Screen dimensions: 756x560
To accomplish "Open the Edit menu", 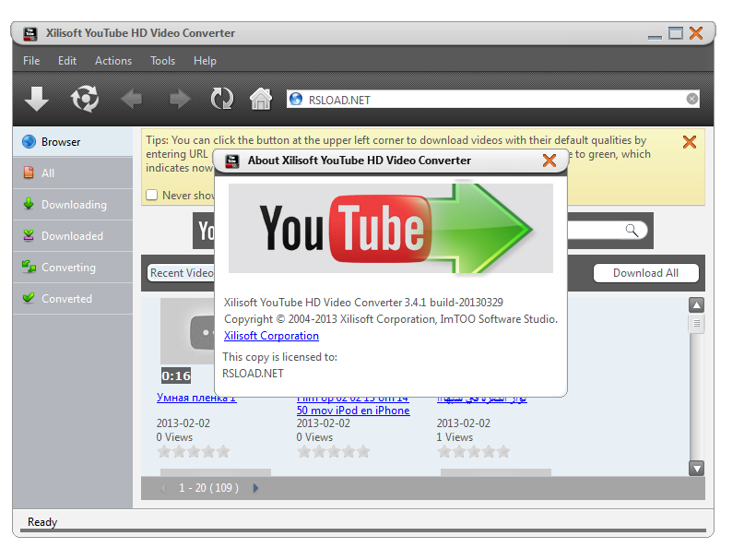I will (67, 61).
